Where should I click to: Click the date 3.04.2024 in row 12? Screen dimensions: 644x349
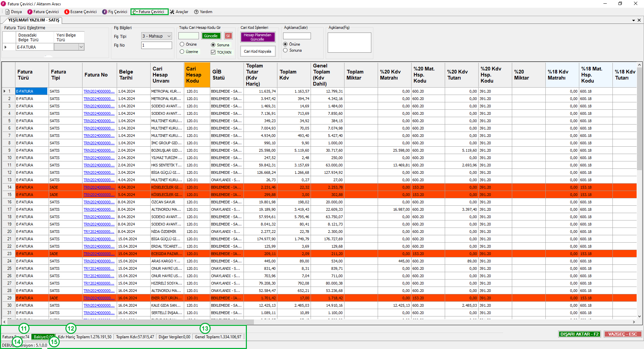pyautogui.click(x=133, y=172)
